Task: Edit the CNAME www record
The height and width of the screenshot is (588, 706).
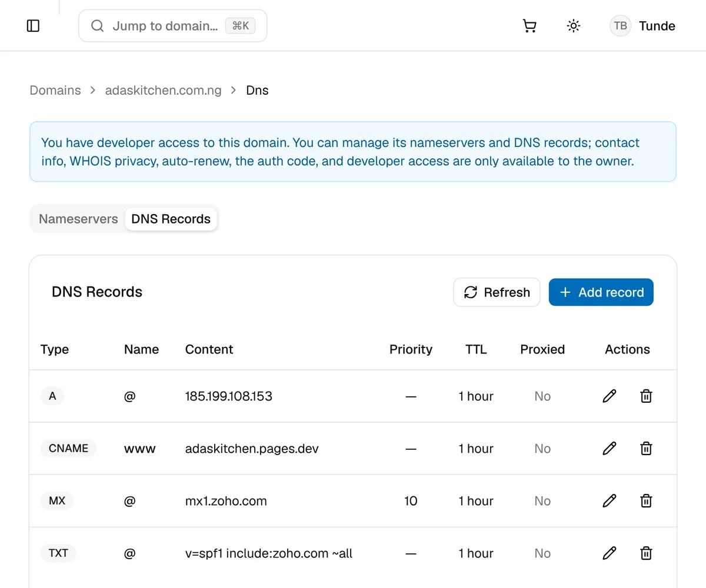Action: [x=610, y=449]
